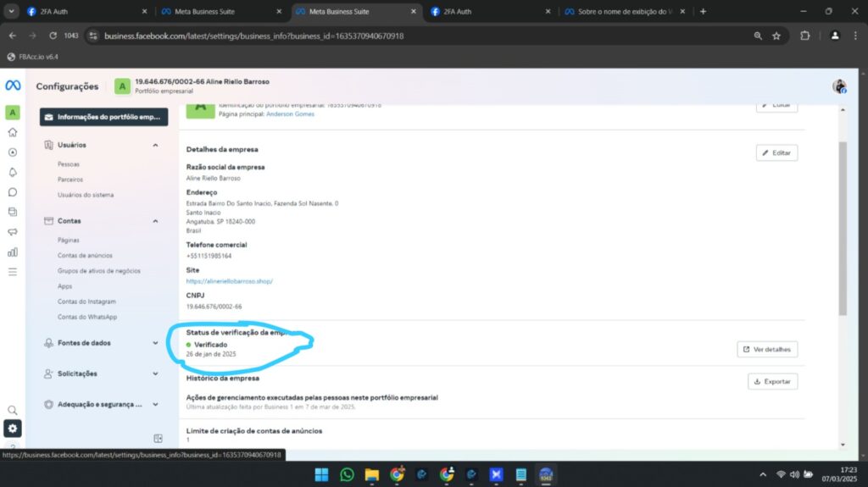Click Editar for Detalhes da empresa
Viewport: 868px width, 487px height.
pos(776,152)
